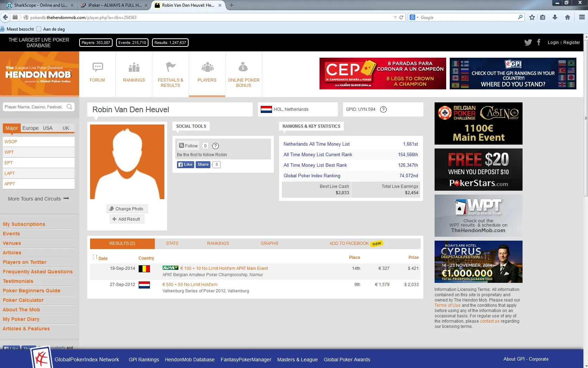Viewport: 588px width, 368px height.
Task: Select the Major tours tab
Action: click(x=12, y=128)
